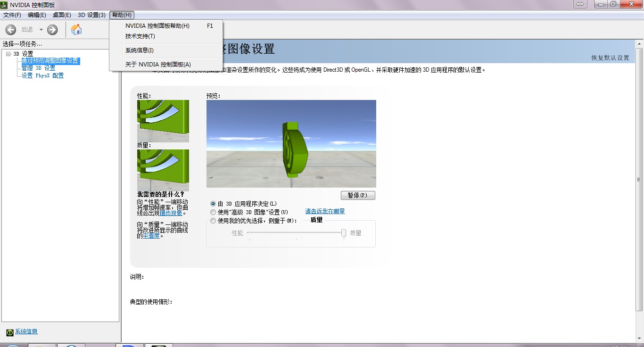The width and height of the screenshot is (644, 347).
Task: Open the 桌面(E) menu
Action: 62,15
